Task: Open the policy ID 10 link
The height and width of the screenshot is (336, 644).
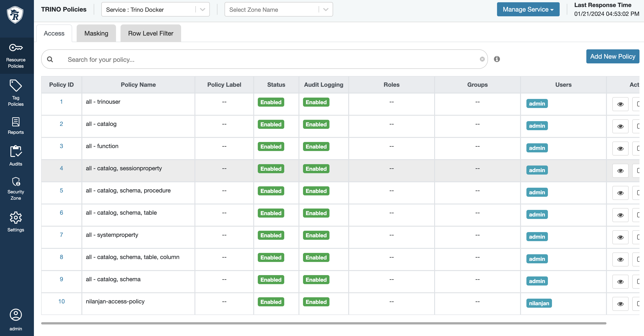Action: coord(61,301)
